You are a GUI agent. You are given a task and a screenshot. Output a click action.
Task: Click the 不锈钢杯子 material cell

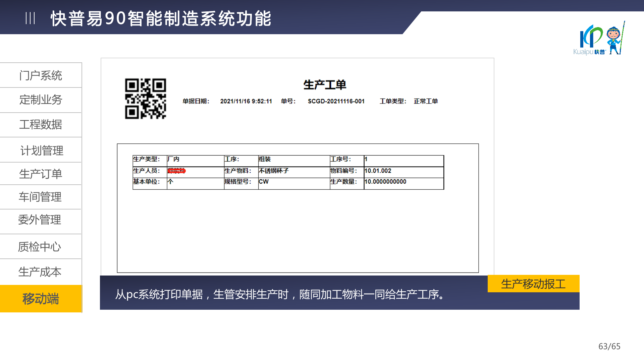click(274, 171)
